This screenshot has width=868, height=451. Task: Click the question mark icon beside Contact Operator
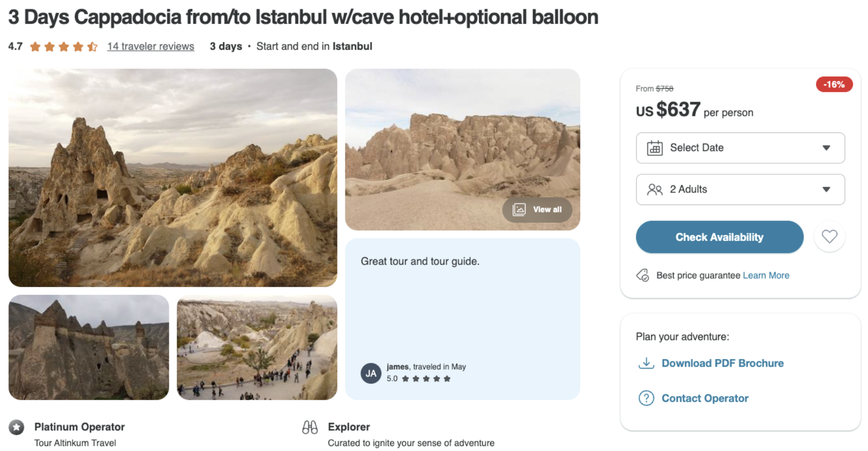pyautogui.click(x=646, y=398)
